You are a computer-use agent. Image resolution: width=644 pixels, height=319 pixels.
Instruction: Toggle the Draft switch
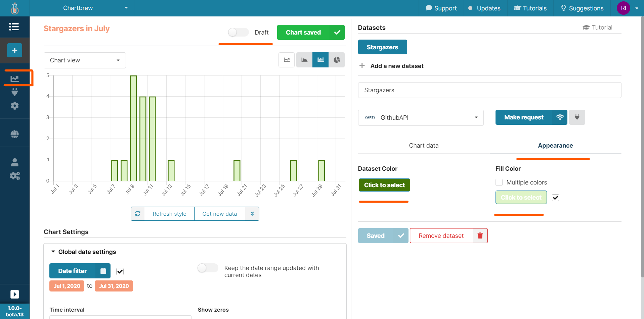click(238, 32)
